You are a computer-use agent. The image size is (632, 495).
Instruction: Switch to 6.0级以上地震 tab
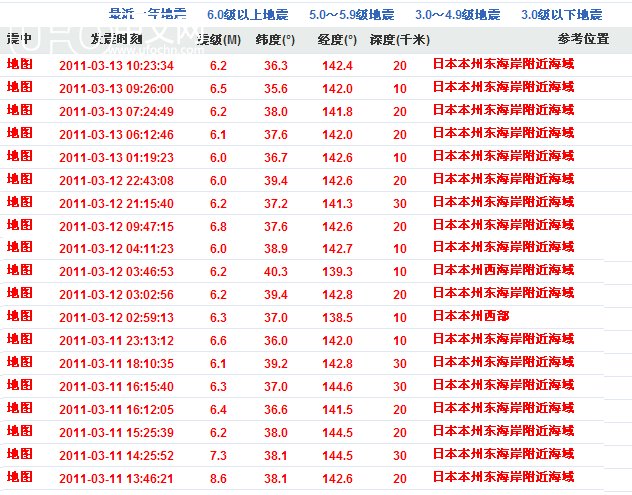tap(247, 15)
